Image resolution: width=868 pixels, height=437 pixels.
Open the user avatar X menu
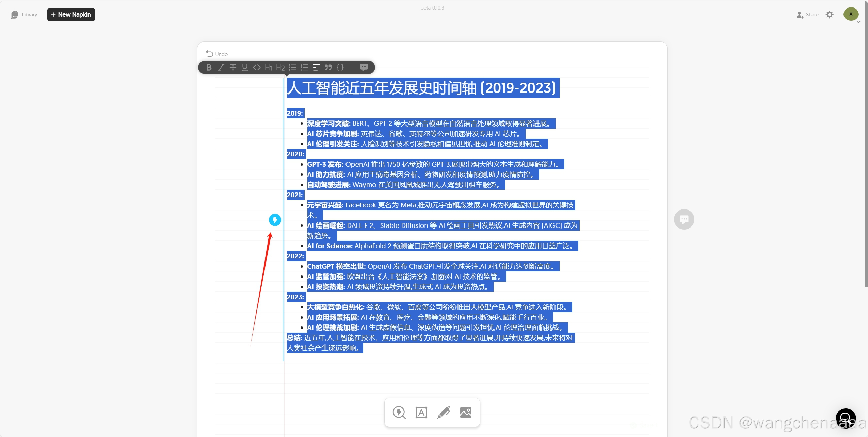pos(851,14)
